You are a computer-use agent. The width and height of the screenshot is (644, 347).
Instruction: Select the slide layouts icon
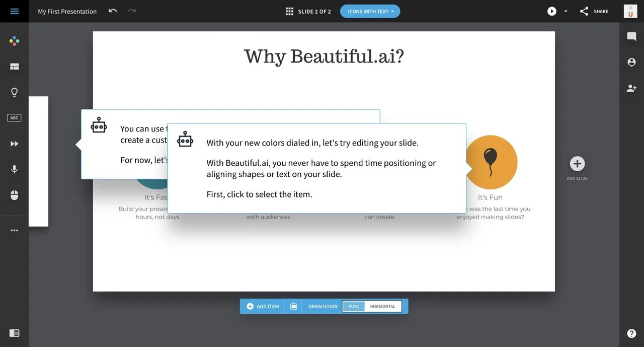coord(14,66)
